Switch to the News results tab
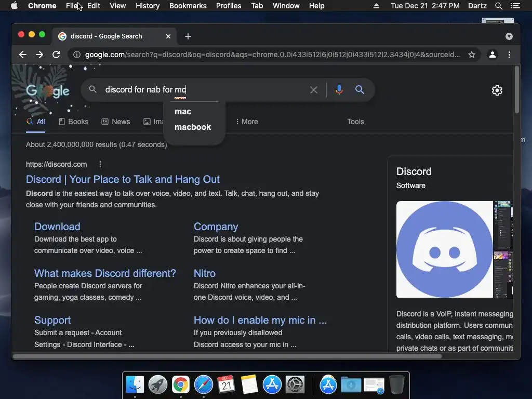The height and width of the screenshot is (399, 532). 116,122
